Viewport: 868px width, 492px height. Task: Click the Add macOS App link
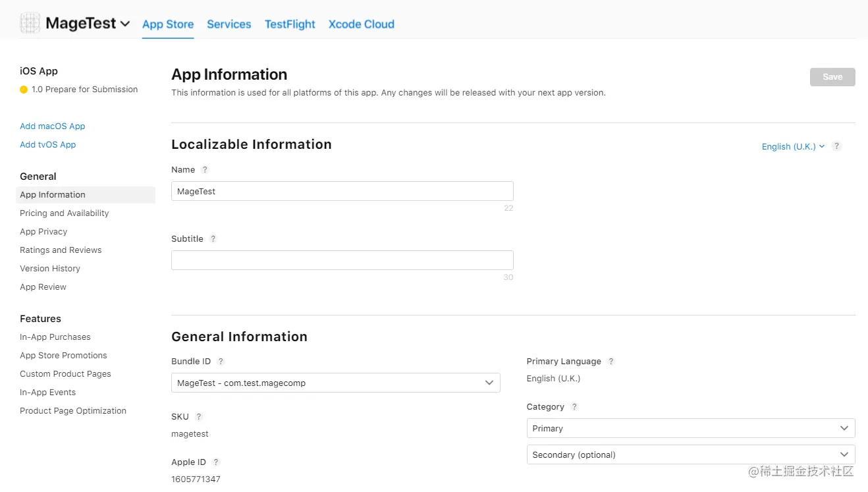click(53, 126)
